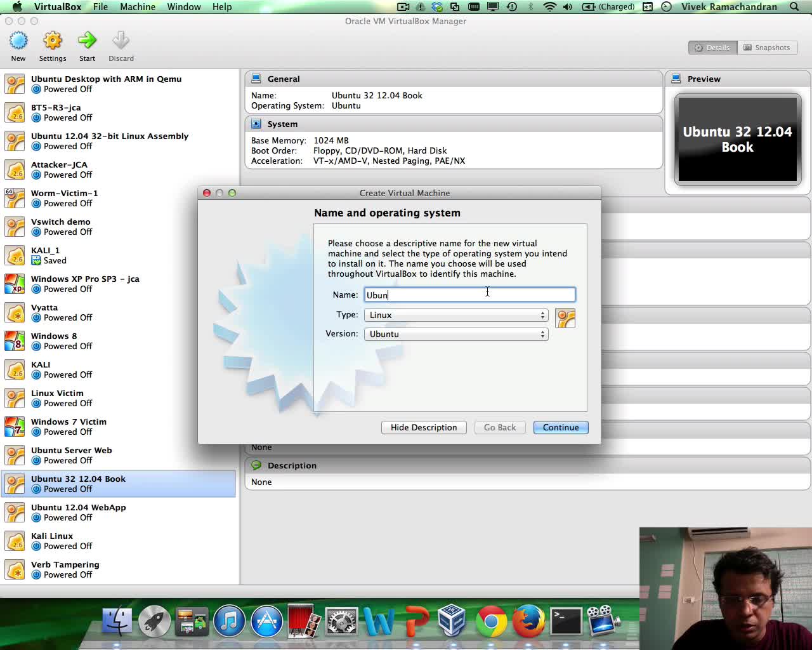Click the Discard toolbar icon

pyautogui.click(x=121, y=41)
